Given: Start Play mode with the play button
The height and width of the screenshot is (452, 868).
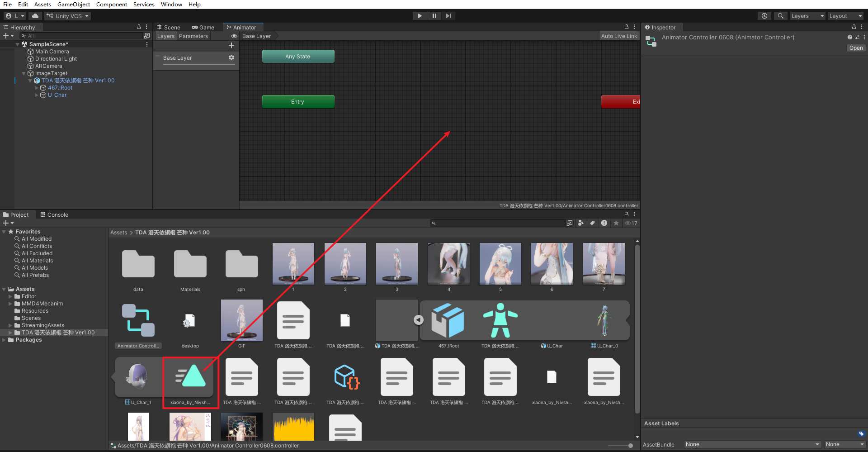Looking at the screenshot, I should click(420, 16).
